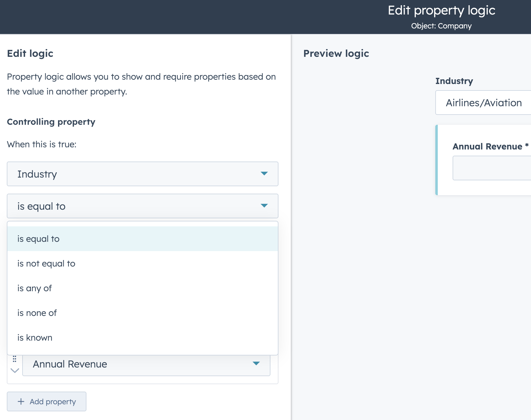Click the Annual Revenue preview input field
531x420 pixels.
[491, 168]
